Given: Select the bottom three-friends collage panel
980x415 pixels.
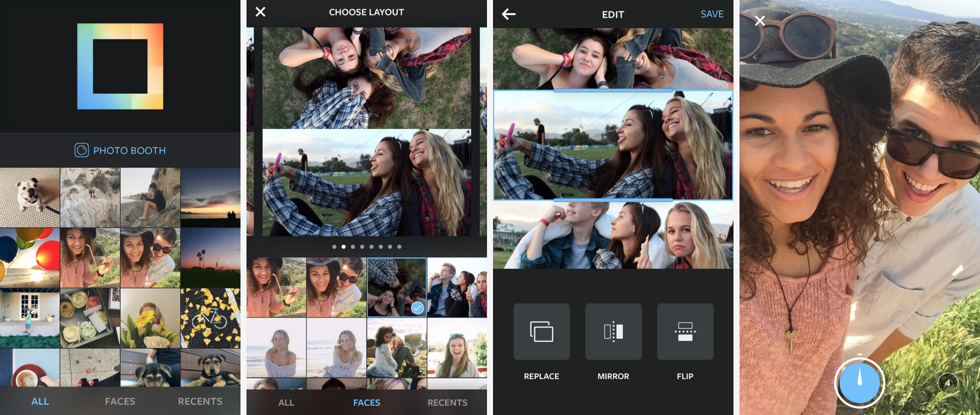Looking at the screenshot, I should pyautogui.click(x=613, y=235).
